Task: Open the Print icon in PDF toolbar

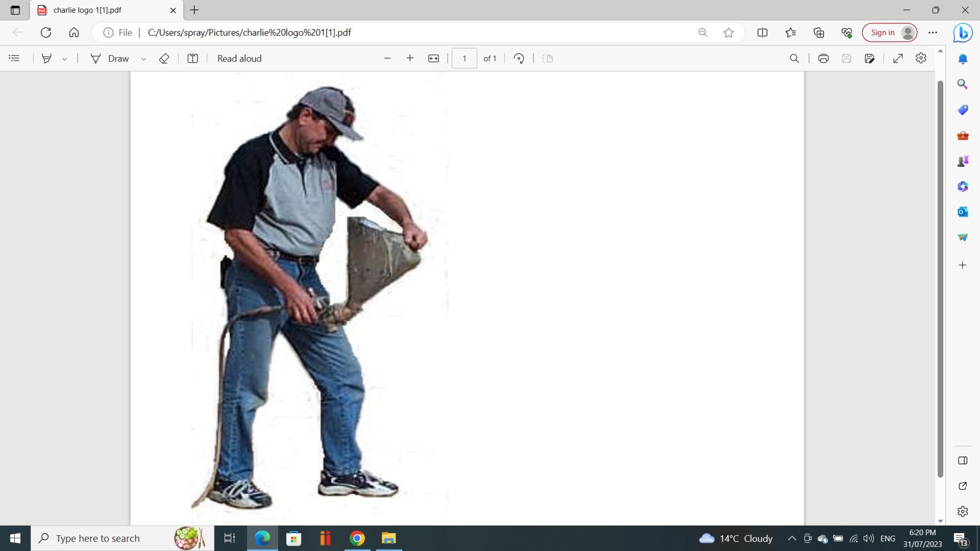Action: tap(823, 58)
